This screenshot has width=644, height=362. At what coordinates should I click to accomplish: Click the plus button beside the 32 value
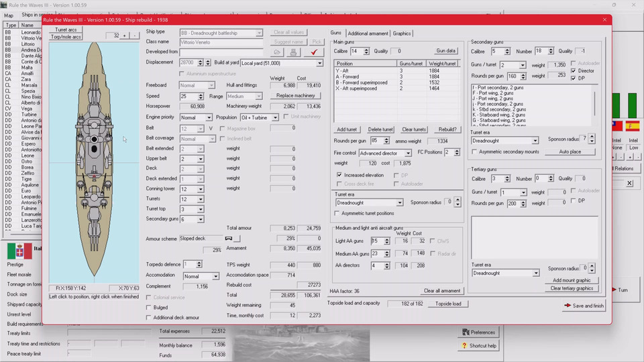click(x=125, y=36)
